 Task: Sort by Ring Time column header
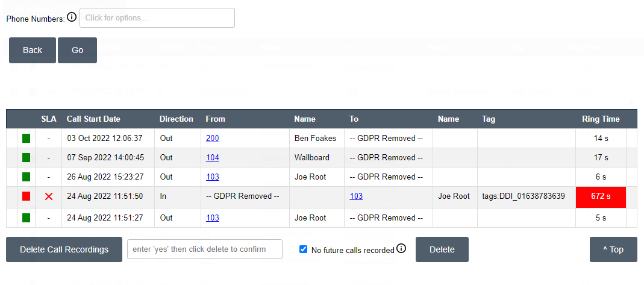(600, 119)
